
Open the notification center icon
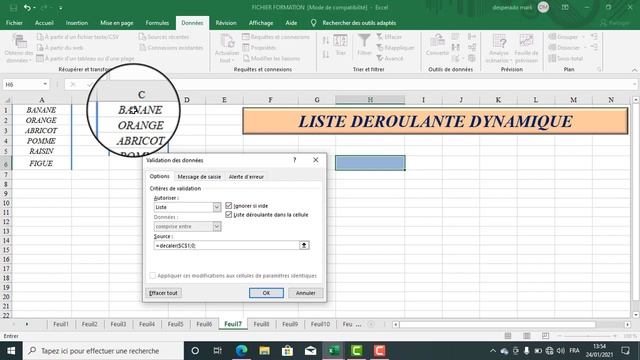(625, 351)
